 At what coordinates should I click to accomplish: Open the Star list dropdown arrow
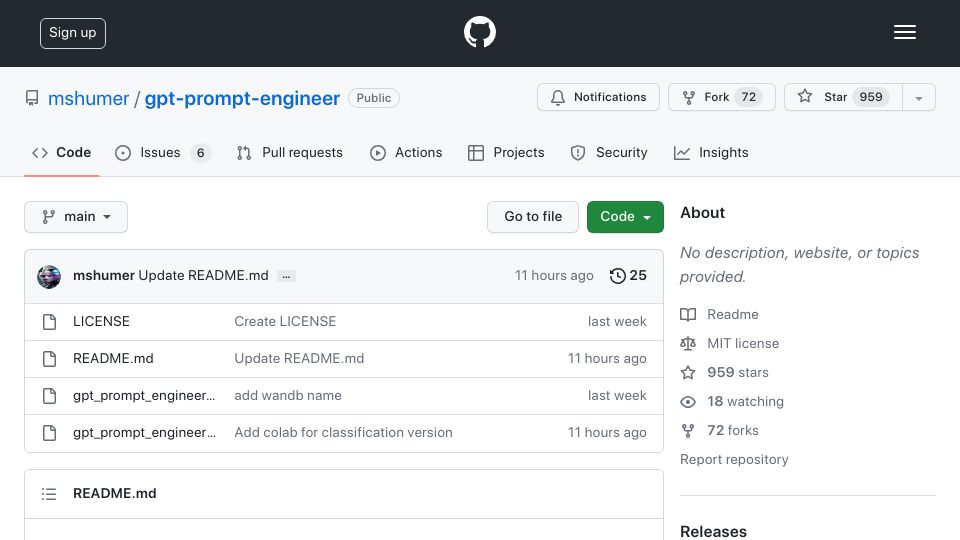[x=919, y=98]
